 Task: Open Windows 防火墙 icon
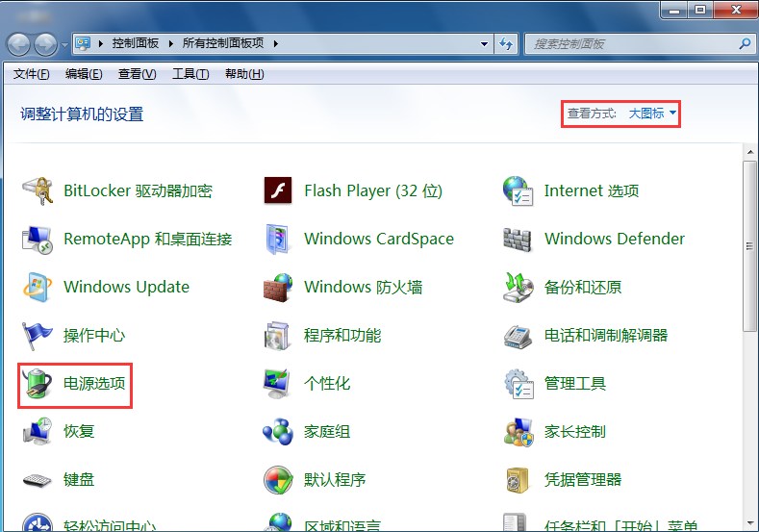278,288
